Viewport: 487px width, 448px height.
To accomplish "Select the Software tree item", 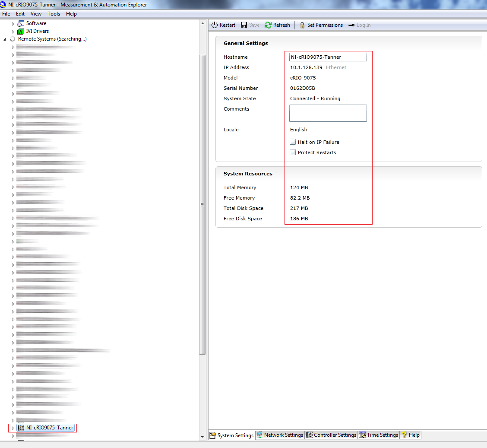I will pyautogui.click(x=36, y=23).
